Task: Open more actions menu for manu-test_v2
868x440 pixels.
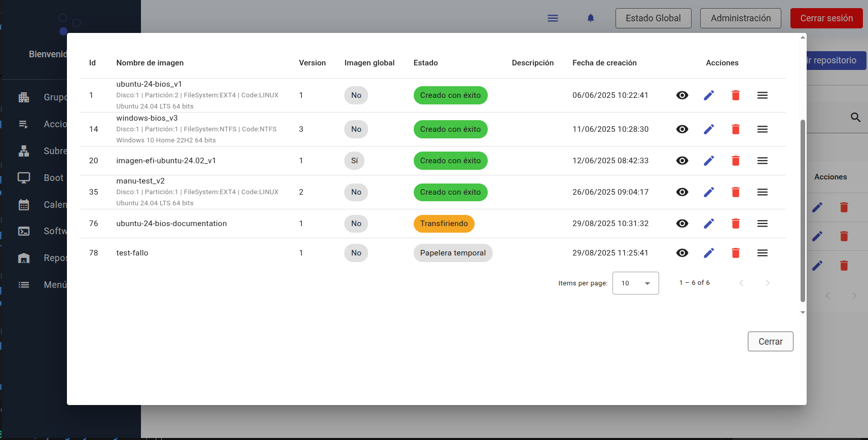Action: 762,192
